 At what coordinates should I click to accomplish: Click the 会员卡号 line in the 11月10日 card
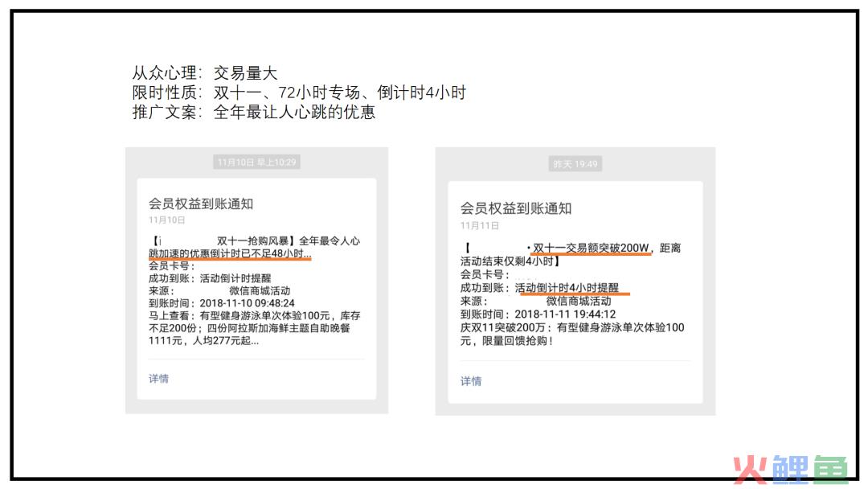point(172,266)
